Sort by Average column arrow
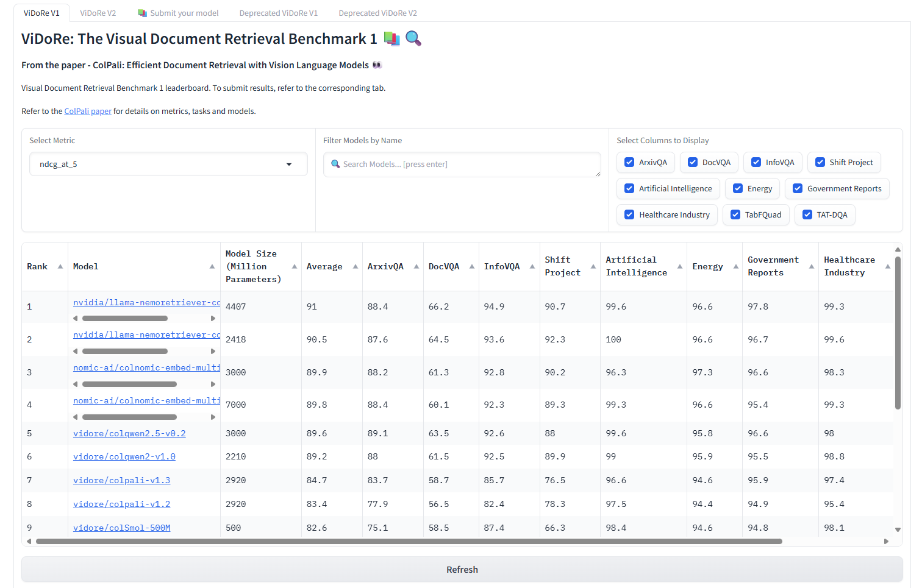Image resolution: width=922 pixels, height=588 pixels. [356, 266]
